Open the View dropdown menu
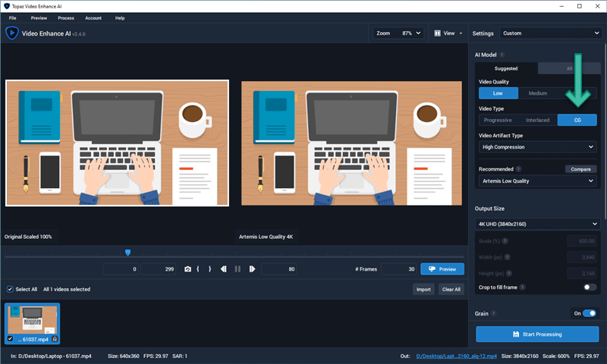The height and width of the screenshot is (364, 607). pos(448,33)
